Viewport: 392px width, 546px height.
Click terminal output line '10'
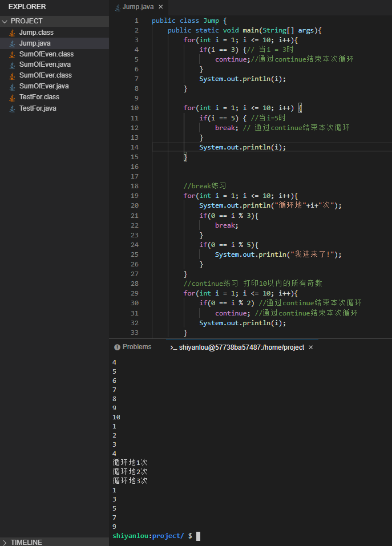click(x=116, y=417)
